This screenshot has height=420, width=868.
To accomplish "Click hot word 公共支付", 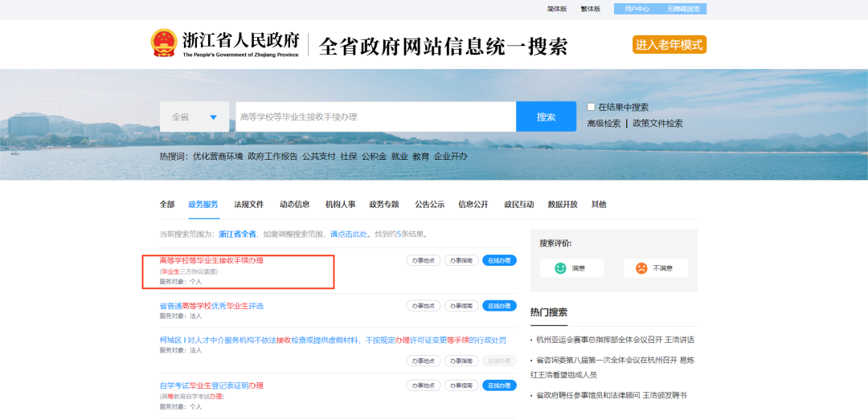I will 319,156.
